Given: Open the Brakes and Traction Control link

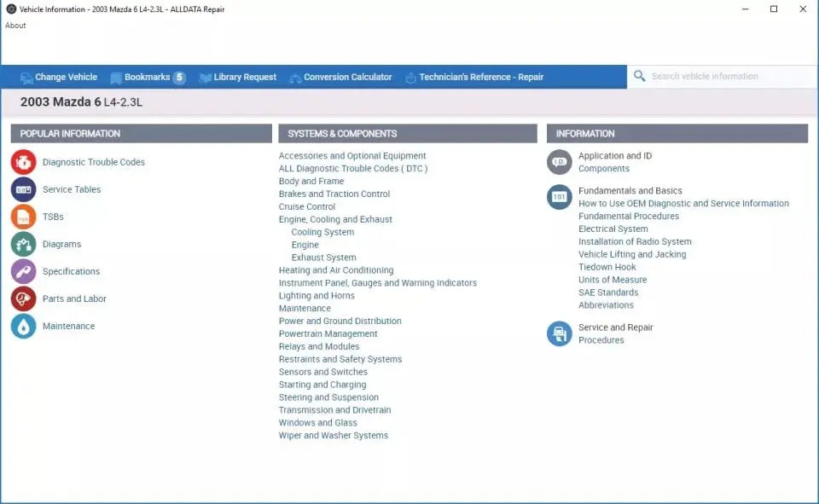Looking at the screenshot, I should pos(334,194).
